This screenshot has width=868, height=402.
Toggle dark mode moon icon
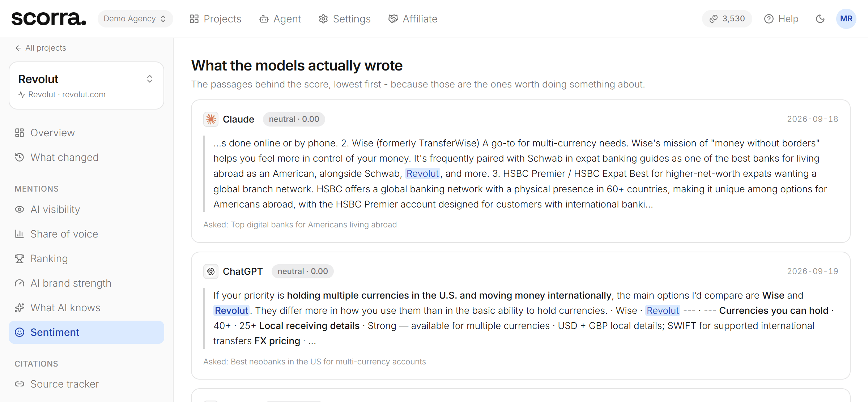point(820,19)
